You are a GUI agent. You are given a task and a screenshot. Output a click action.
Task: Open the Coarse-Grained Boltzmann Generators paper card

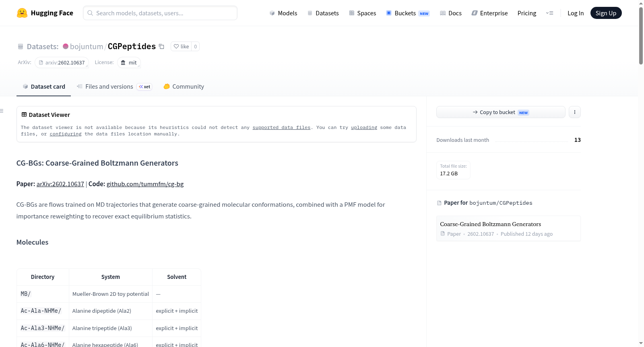click(x=508, y=229)
